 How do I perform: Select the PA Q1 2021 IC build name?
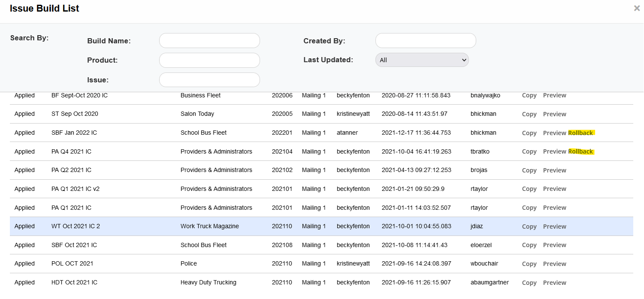71,208
